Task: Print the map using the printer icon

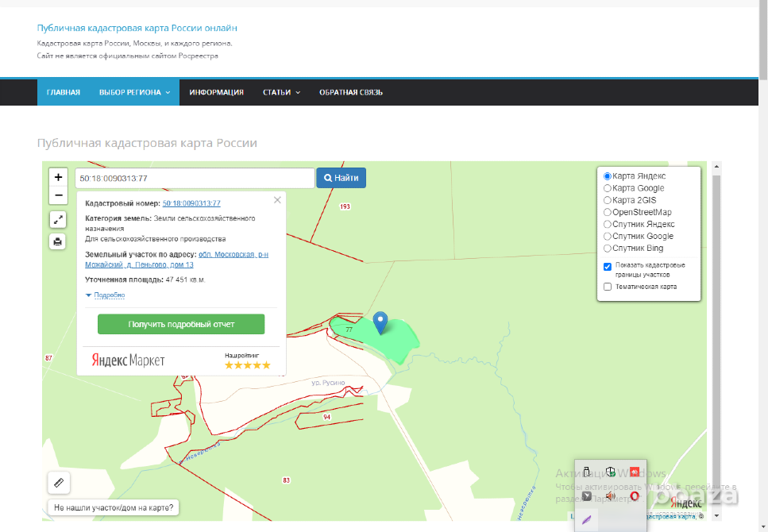Action: (58, 241)
